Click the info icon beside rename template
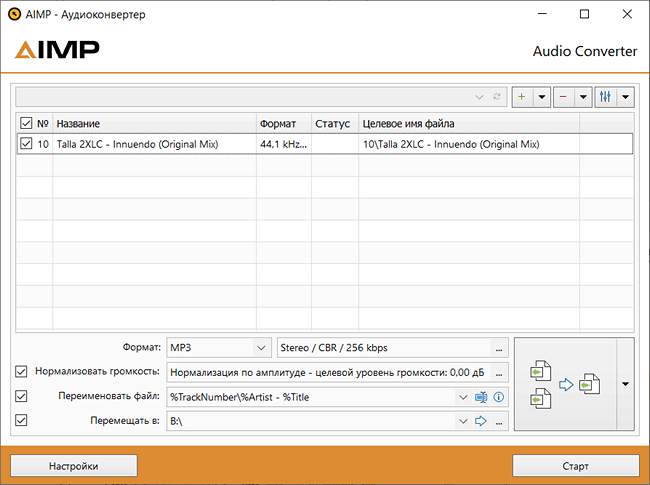Screen dimensions: 650x485 pyautogui.click(x=499, y=397)
